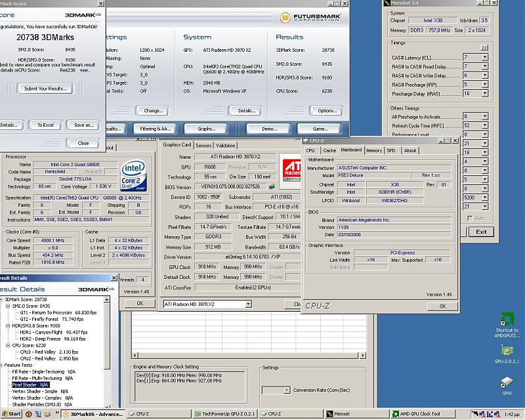Switch to the Validation tab in GPU-Z
525x420 pixels.
[225, 145]
